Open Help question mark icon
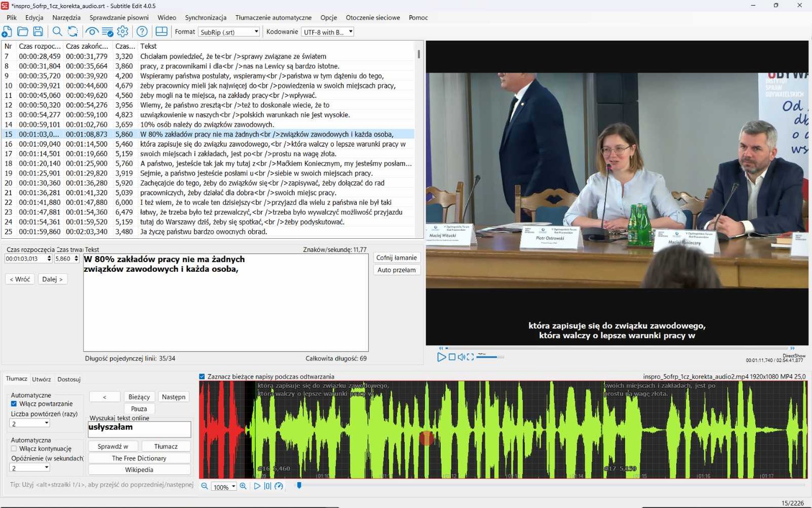 tap(142, 31)
